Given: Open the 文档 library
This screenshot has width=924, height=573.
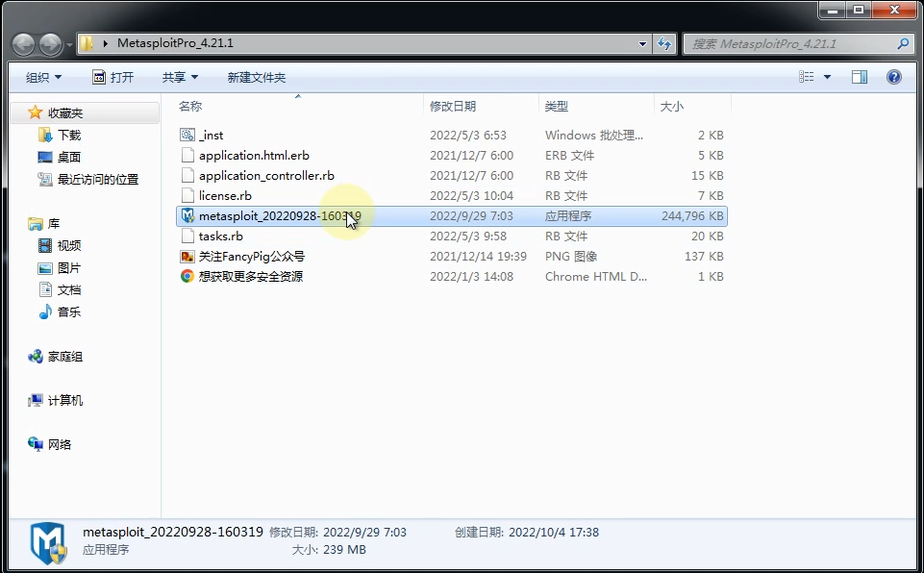Looking at the screenshot, I should tap(69, 289).
